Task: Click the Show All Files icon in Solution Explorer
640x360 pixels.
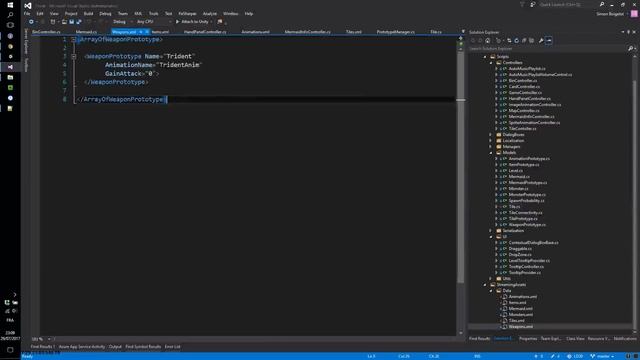Action: pos(531,40)
